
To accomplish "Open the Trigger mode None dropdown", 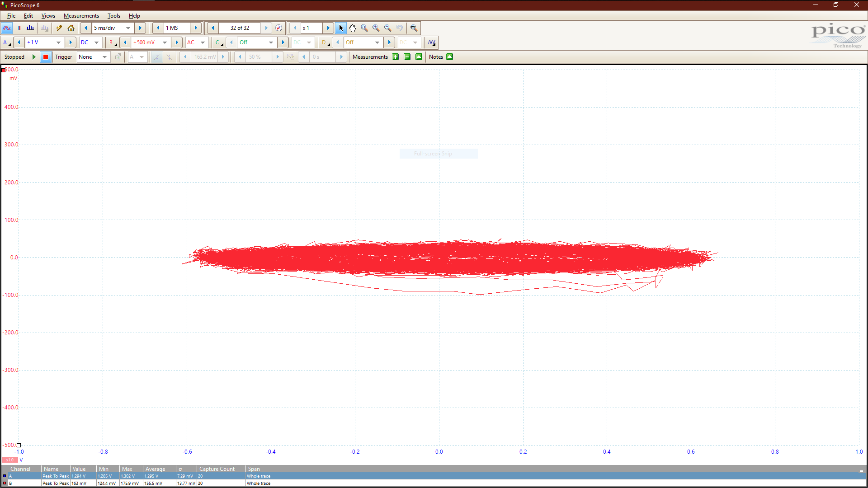I will point(104,57).
